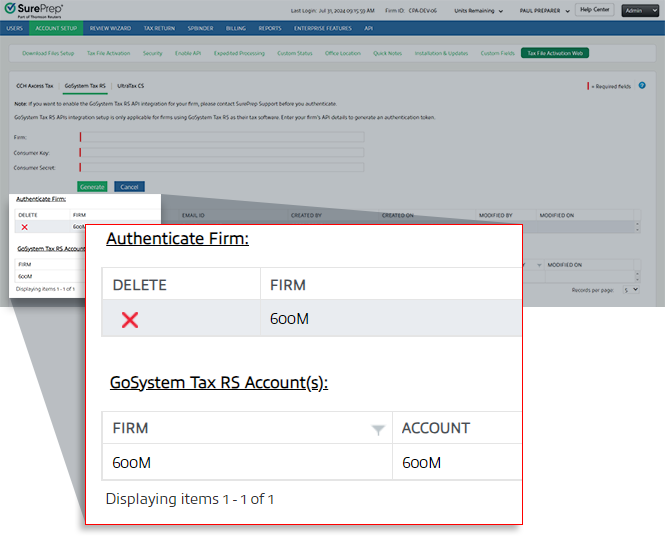Open Expedited Processing tab
665x542 pixels.
click(239, 53)
